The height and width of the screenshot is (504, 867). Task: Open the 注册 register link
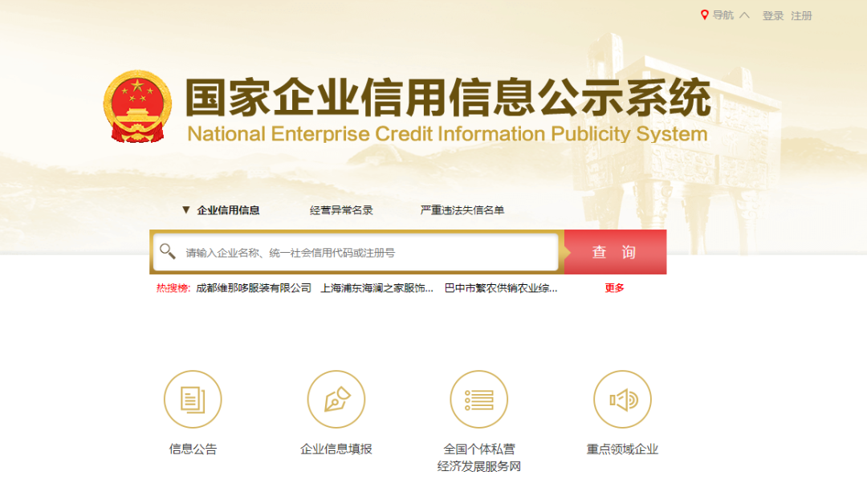[x=801, y=16]
